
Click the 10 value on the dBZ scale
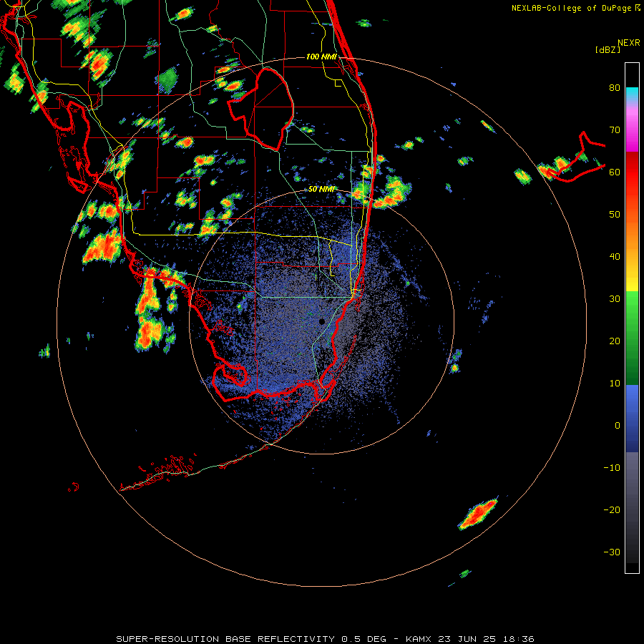click(x=615, y=384)
